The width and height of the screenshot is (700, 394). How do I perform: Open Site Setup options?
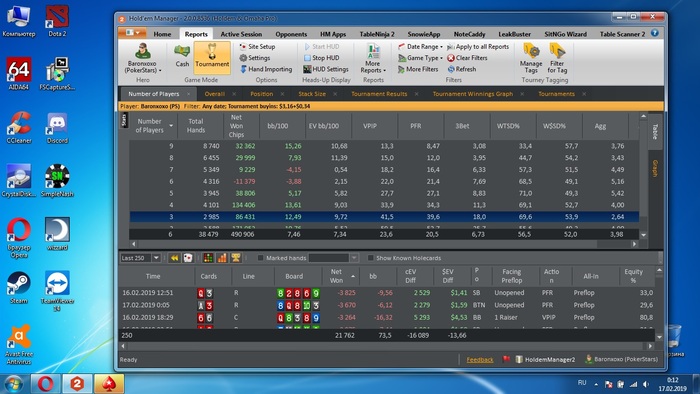(257, 46)
